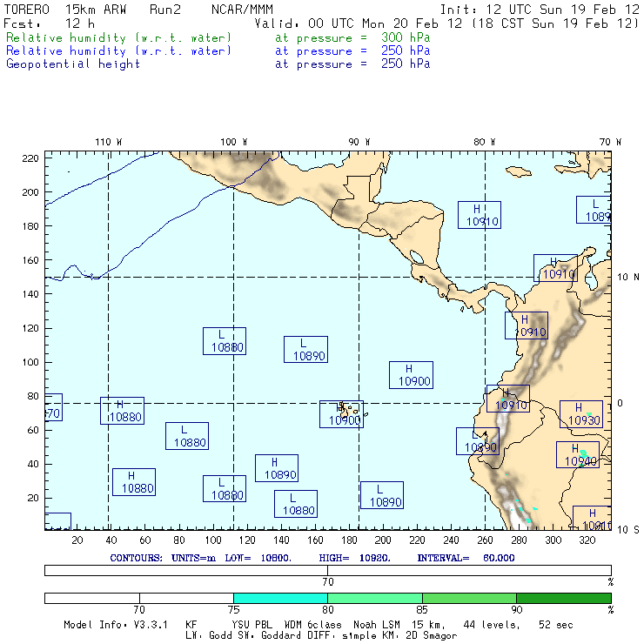Viewport: 644px width, 644px height.
Task: Click the 'CONTOURS: UNITS=m' text
Action: coord(163,558)
